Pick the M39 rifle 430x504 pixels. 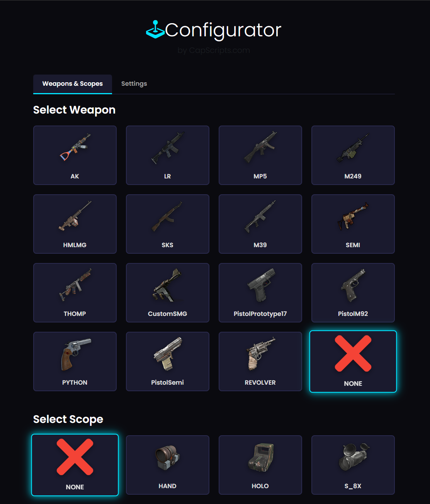click(260, 224)
